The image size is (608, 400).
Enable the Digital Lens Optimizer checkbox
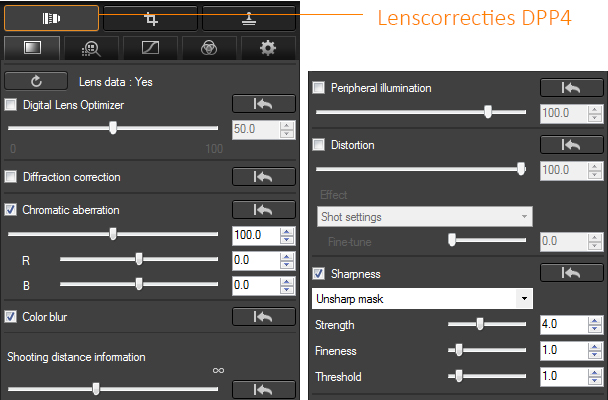click(12, 105)
